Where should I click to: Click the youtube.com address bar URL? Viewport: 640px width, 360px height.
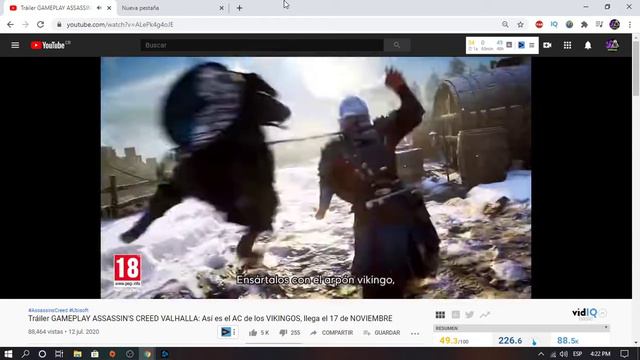coord(120,24)
